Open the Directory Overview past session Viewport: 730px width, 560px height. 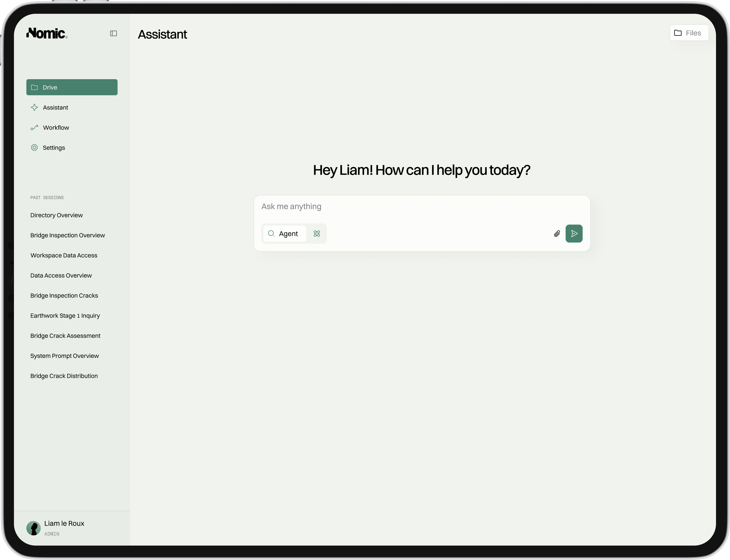click(x=56, y=215)
